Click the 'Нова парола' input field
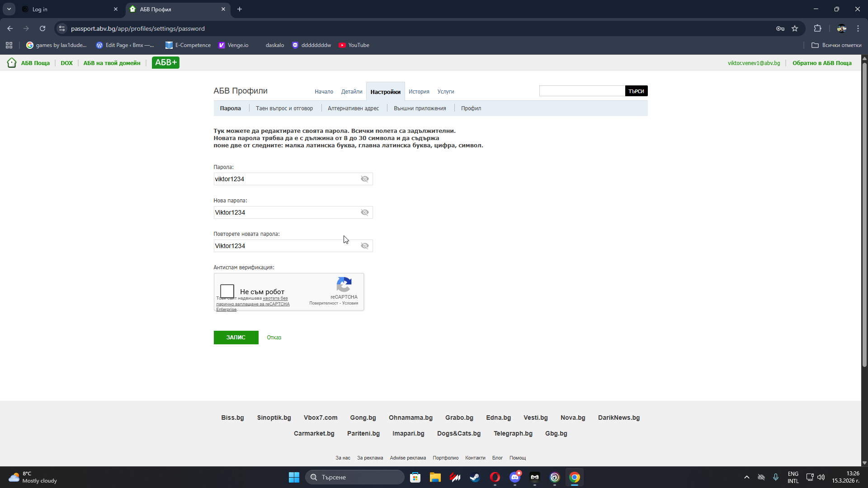 293,212
